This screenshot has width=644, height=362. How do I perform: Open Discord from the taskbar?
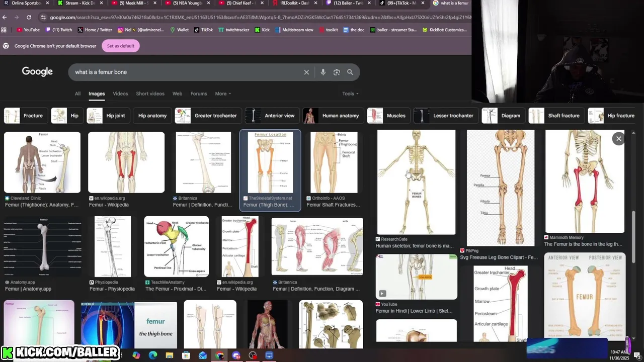pyautogui.click(x=236, y=355)
